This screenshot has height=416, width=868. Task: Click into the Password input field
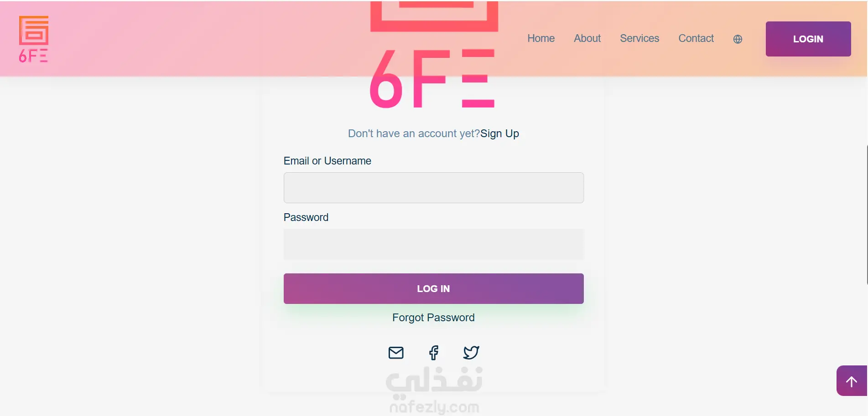pyautogui.click(x=433, y=244)
